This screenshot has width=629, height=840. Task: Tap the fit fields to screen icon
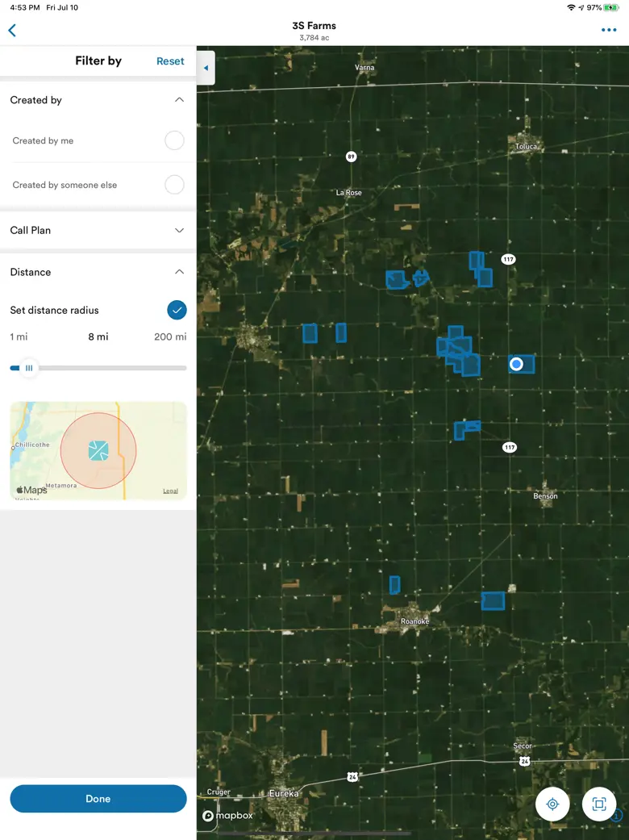598,804
